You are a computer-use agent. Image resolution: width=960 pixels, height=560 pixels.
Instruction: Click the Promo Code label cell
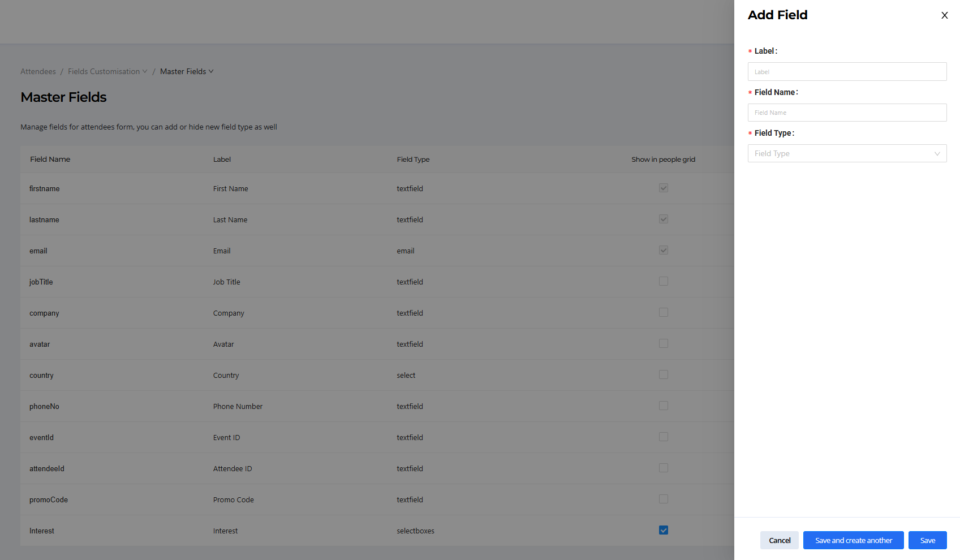click(233, 500)
